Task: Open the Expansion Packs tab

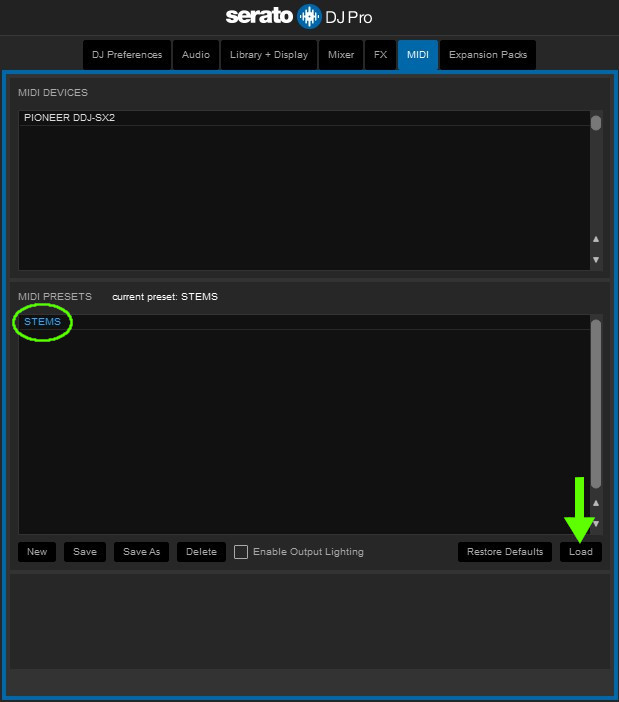Action: tap(486, 55)
